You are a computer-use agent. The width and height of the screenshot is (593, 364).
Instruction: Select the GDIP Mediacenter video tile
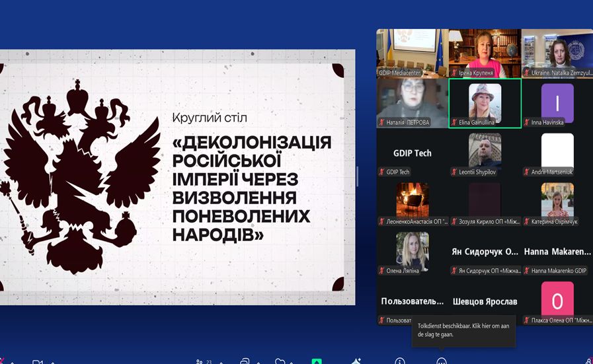coord(411,53)
